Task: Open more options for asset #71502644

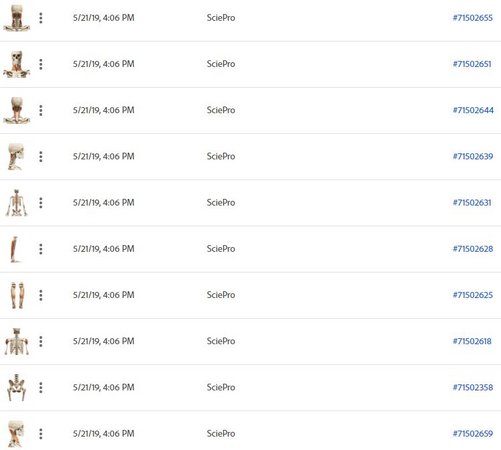Action: tap(41, 110)
